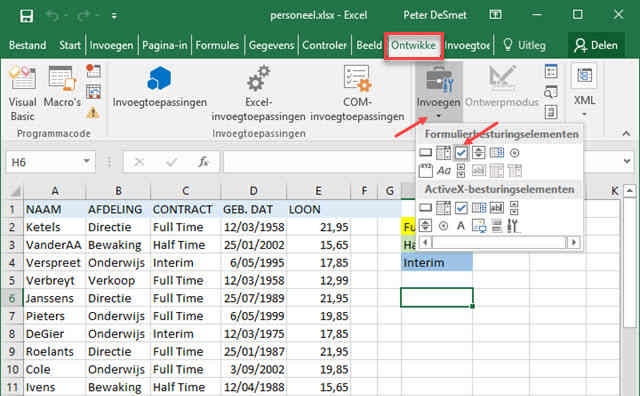
Task: Insert a form control checkbox
Action: tap(461, 153)
